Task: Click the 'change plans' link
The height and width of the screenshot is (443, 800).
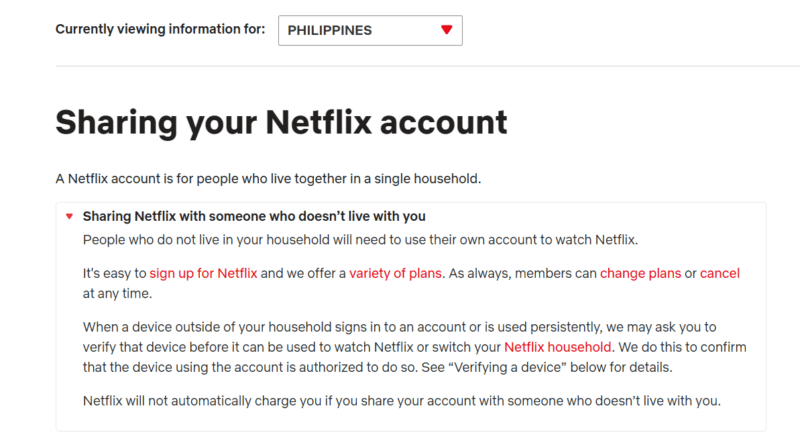Action: tap(640, 273)
